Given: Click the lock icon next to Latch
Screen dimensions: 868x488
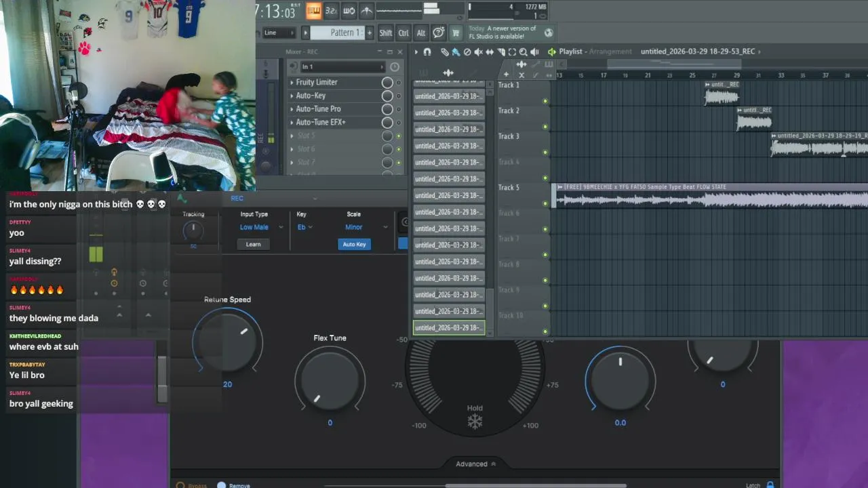Looking at the screenshot, I should click(770, 485).
